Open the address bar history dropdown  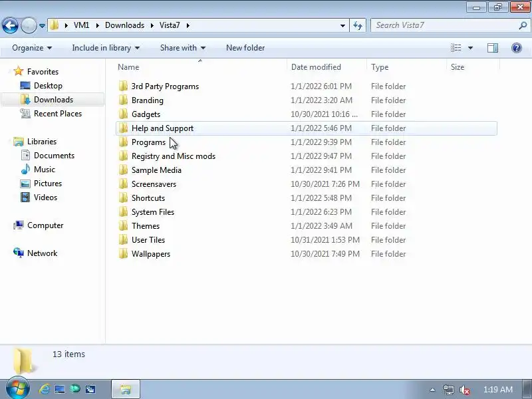(342, 25)
